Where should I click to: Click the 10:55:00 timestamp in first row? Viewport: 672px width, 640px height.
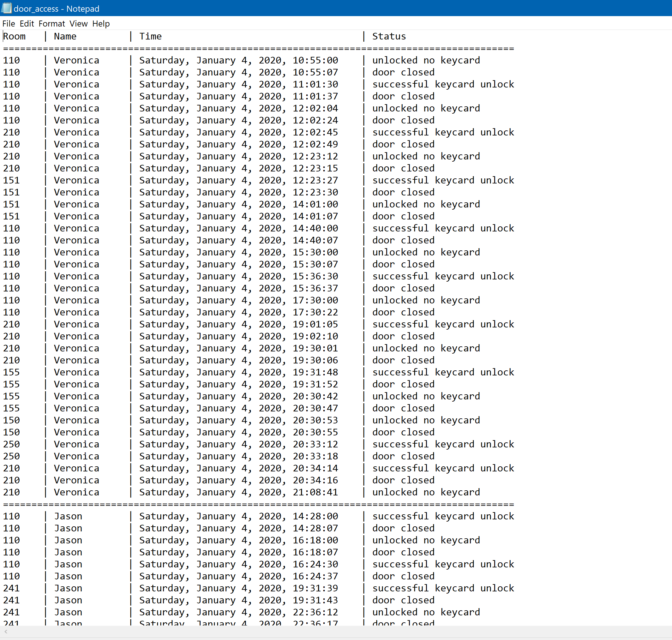click(315, 60)
